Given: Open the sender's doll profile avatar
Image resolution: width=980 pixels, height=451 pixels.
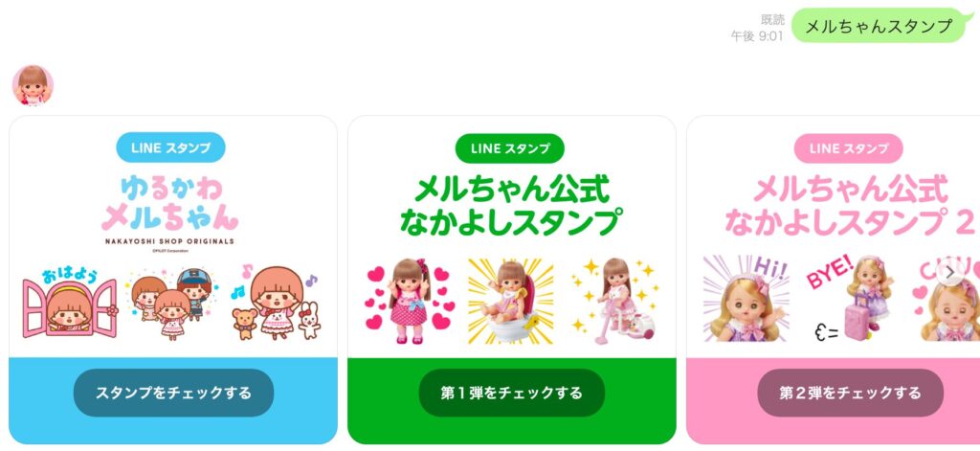Looking at the screenshot, I should tap(33, 85).
